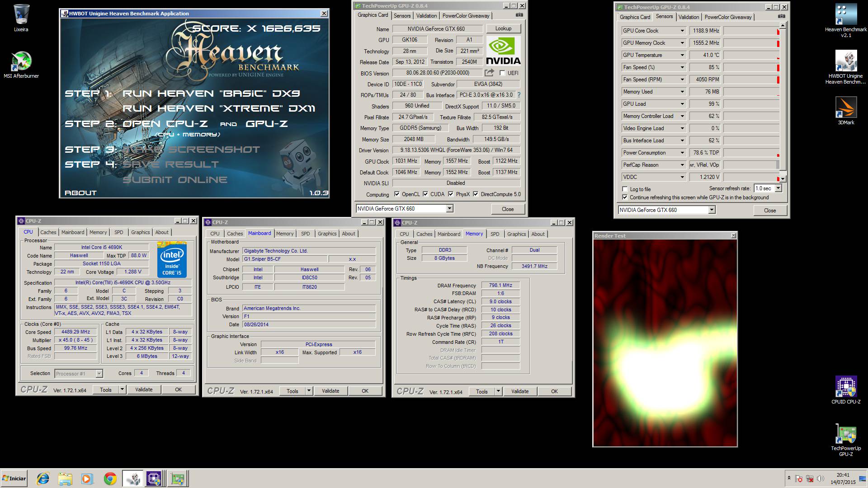Image resolution: width=868 pixels, height=488 pixels.
Task: Open Windows Explorer folder in taskbar
Action: (65, 479)
